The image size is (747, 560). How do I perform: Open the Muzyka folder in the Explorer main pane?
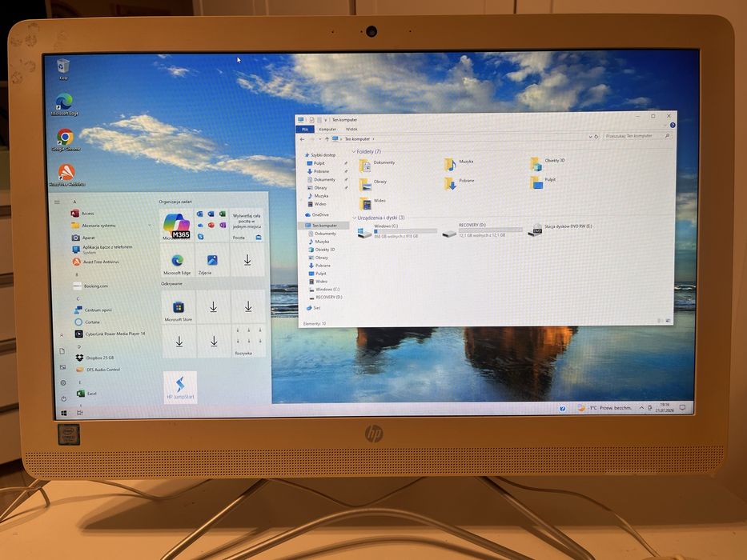pos(458,163)
